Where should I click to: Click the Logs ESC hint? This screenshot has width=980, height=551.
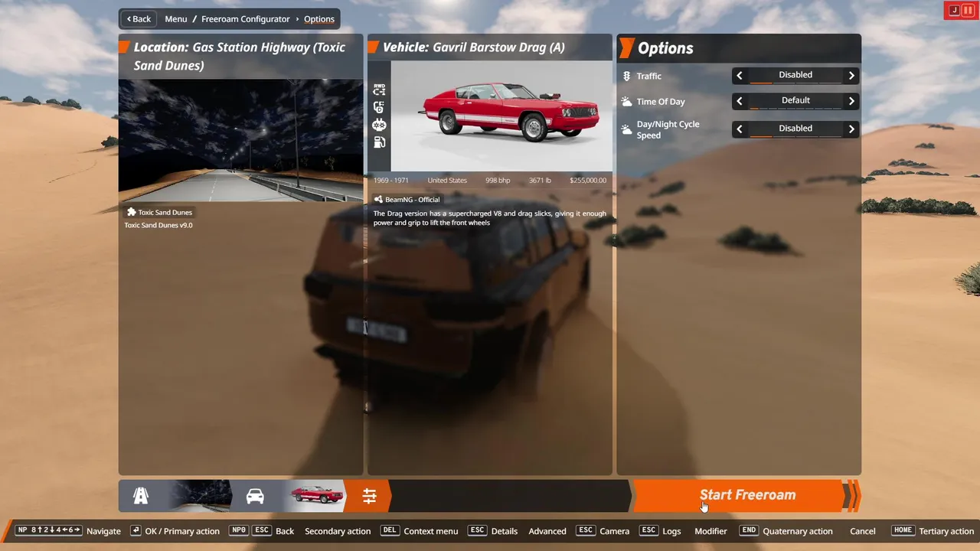click(659, 530)
